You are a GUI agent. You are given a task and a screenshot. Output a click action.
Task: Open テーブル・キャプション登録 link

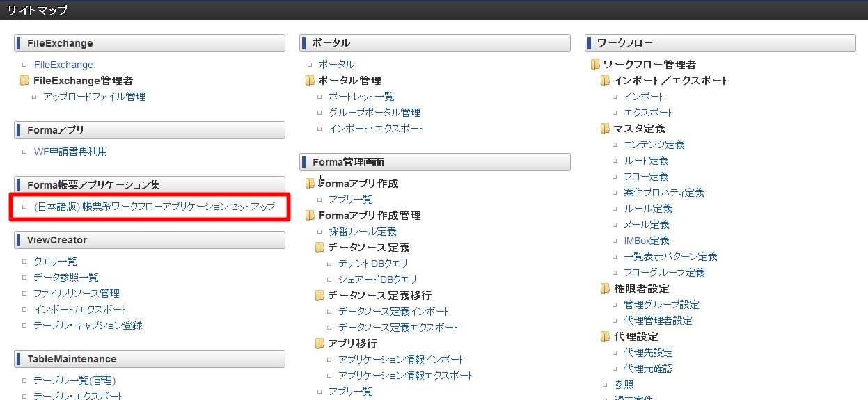coord(88,326)
